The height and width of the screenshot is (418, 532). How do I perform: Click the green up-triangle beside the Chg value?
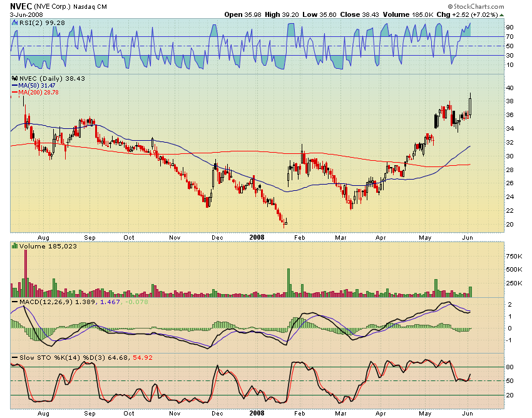[502, 15]
